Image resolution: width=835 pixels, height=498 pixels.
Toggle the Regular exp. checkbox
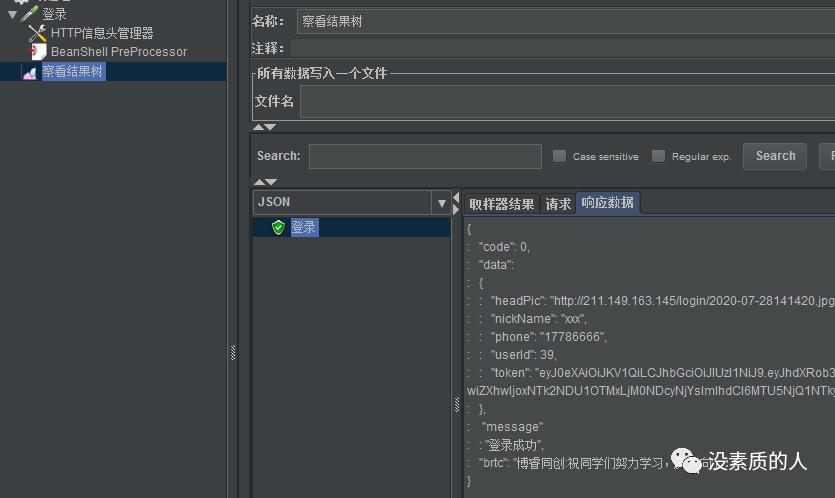(658, 156)
